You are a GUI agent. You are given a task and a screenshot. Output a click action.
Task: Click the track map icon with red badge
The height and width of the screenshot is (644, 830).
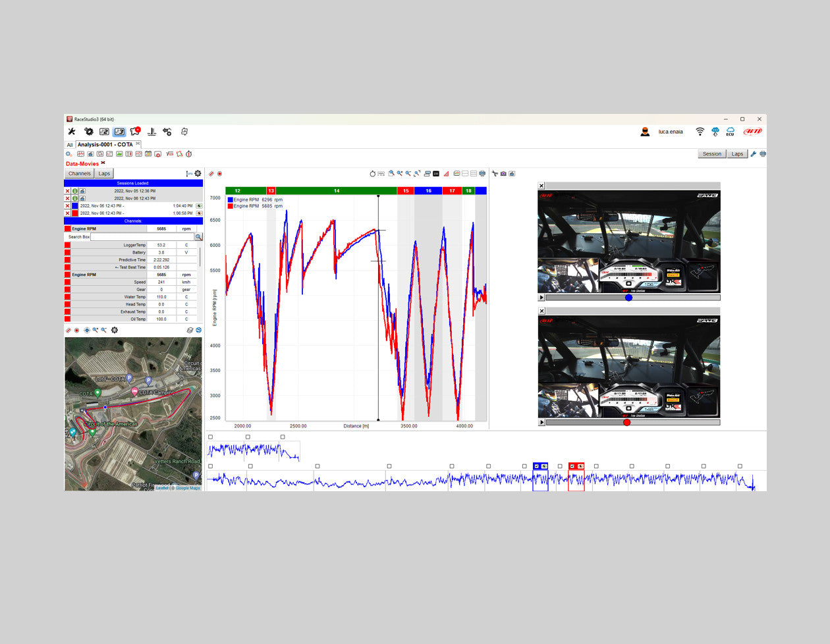[x=135, y=132]
